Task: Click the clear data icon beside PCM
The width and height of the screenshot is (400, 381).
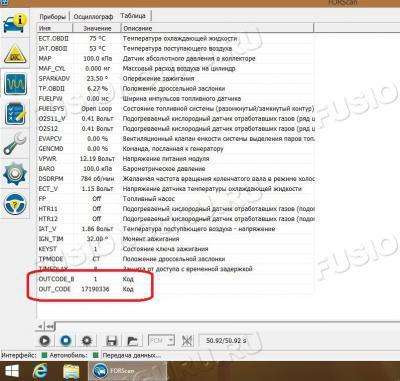Action: (x=187, y=341)
